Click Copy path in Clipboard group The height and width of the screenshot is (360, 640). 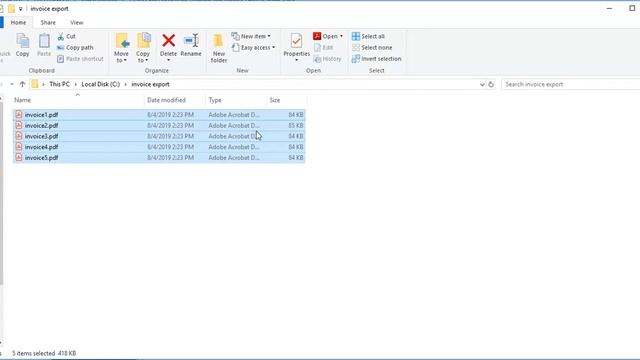pos(75,48)
